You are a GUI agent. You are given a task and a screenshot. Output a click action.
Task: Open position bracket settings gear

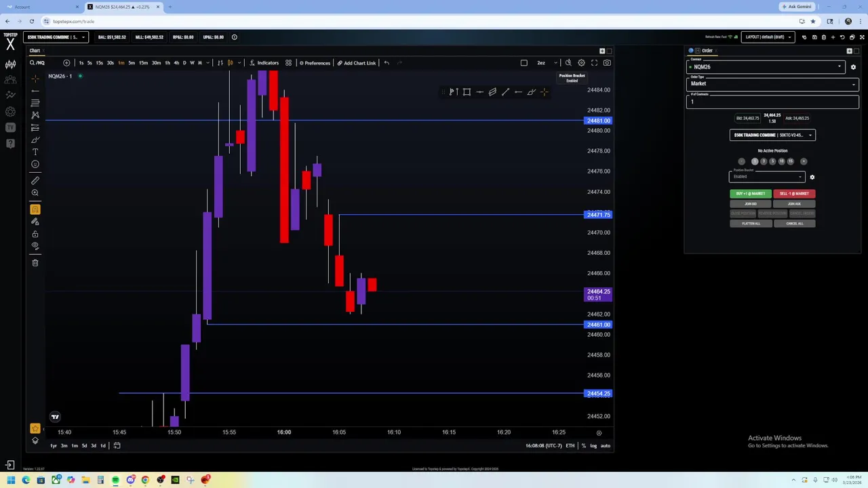(812, 177)
